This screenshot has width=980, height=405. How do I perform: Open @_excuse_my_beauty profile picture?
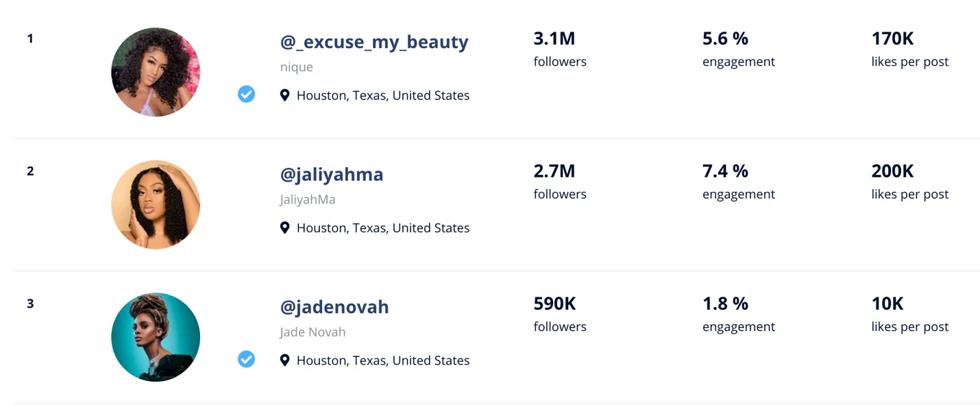pos(156,72)
